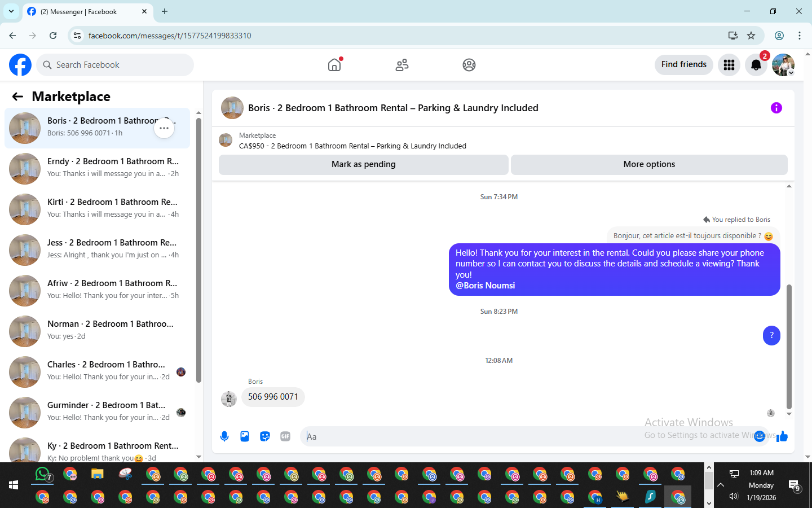The image size is (812, 508).
Task: Install app icon in the address bar
Action: (733, 36)
